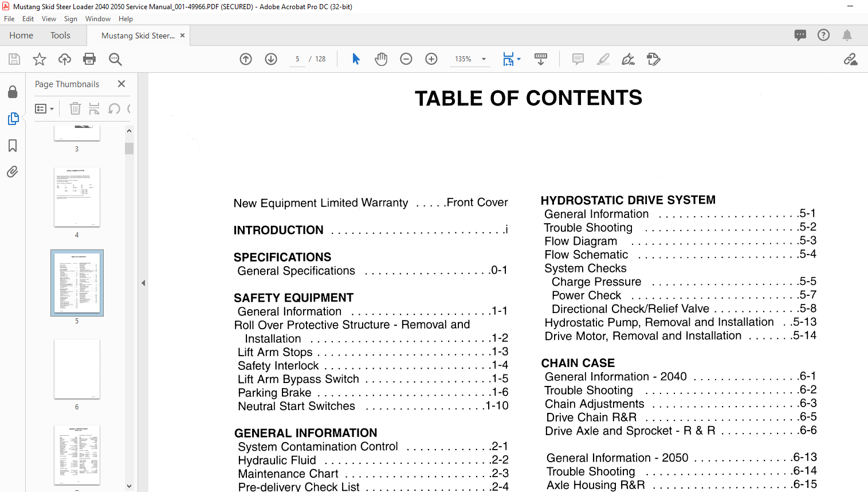
Task: Click the TABLE OF CONTENTS heading
Action: 528,98
